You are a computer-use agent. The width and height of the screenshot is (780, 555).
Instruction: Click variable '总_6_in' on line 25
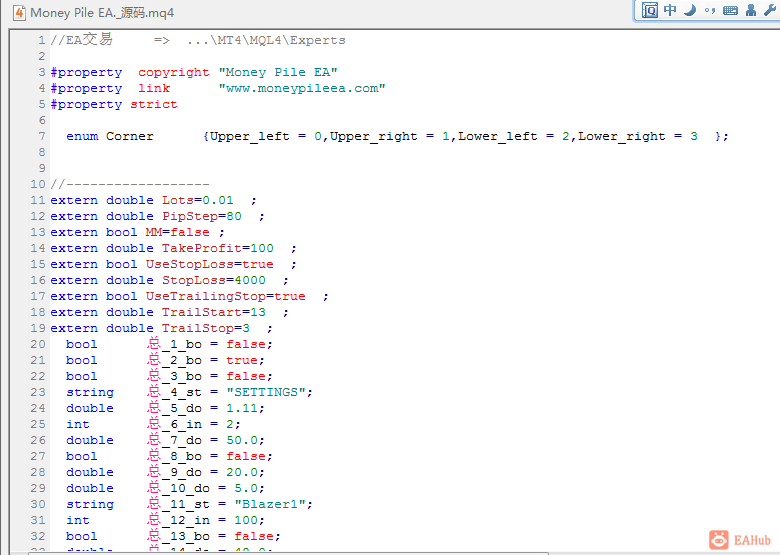pyautogui.click(x=174, y=424)
